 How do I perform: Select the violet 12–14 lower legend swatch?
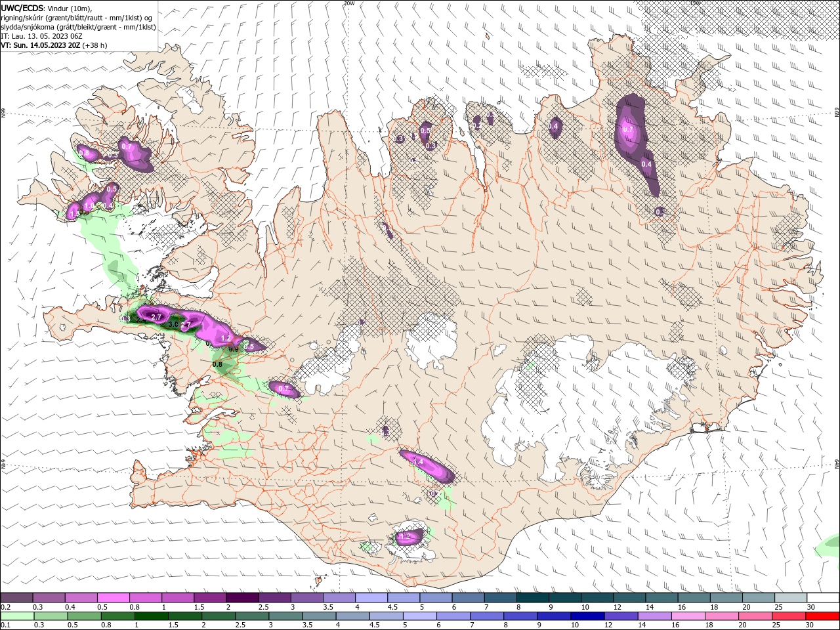point(621,616)
